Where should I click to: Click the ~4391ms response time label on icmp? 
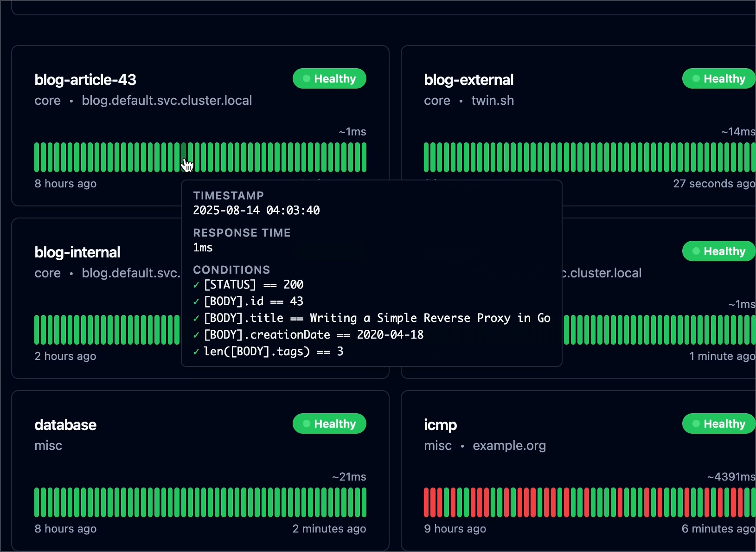pyautogui.click(x=730, y=476)
